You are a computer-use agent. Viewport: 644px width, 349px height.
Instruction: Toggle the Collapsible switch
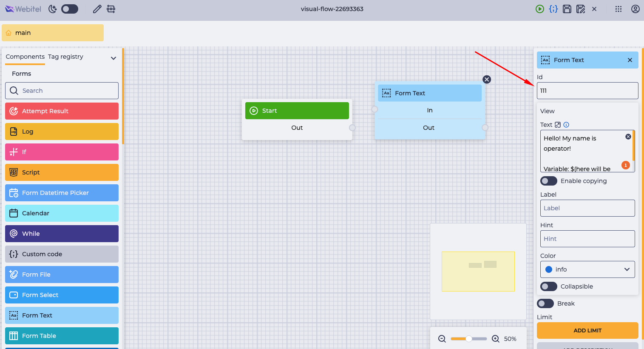tap(549, 286)
